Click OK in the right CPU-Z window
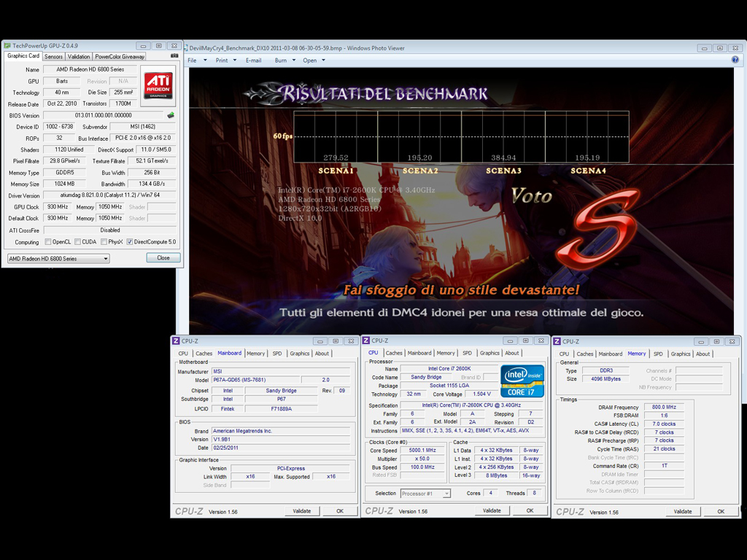 [721, 511]
